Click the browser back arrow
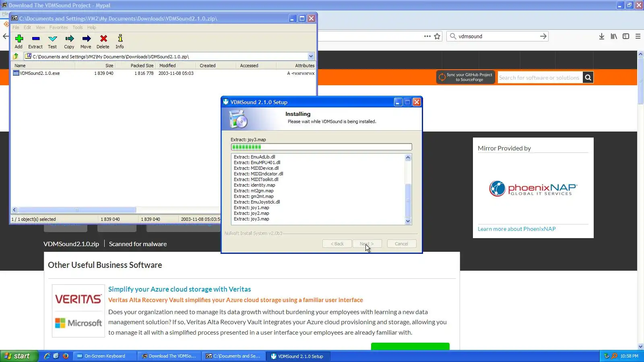 point(5,36)
